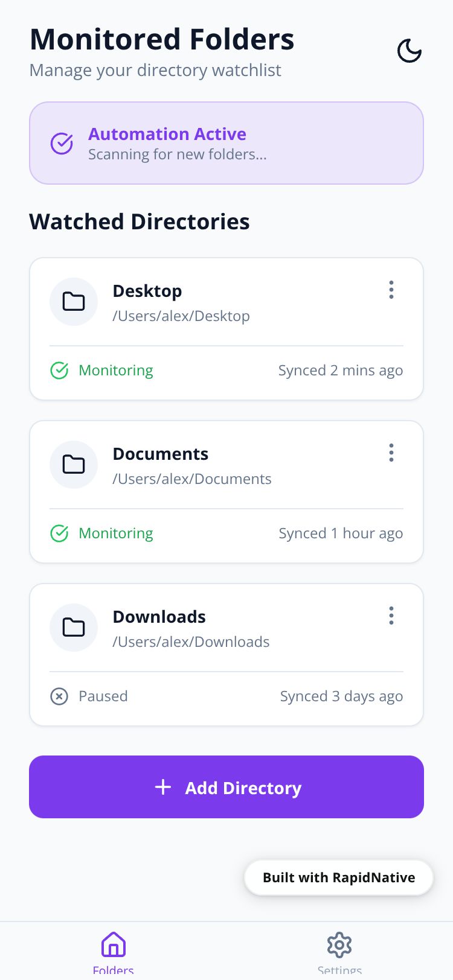Click the plus icon on Add Directory
Viewport: 453px width, 980px height.
(x=163, y=787)
